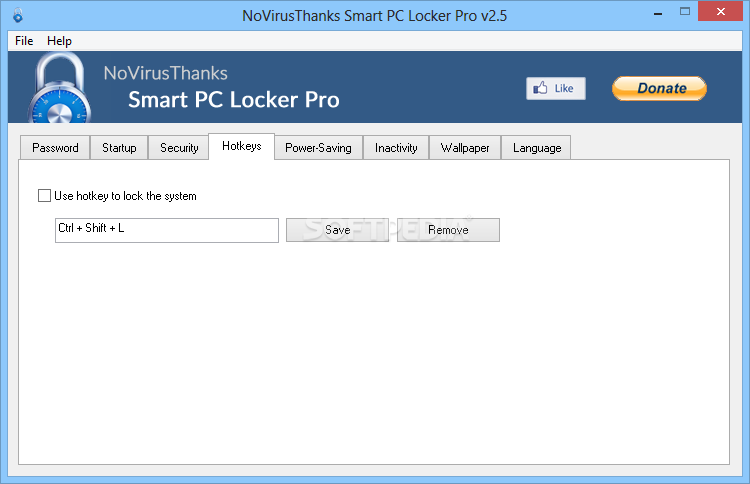Save the hotkey with Save button
Screen dimensions: 750x484
click(x=338, y=230)
